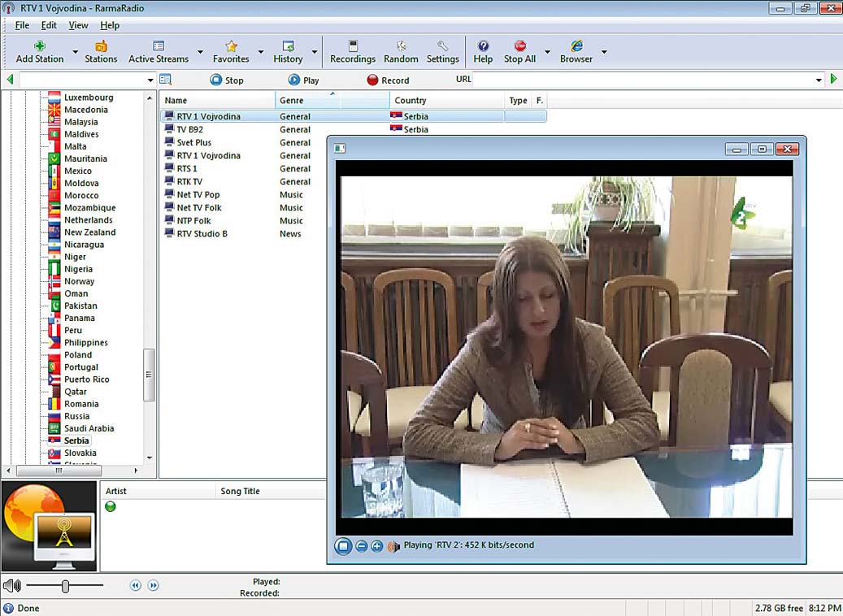The width and height of the screenshot is (843, 616).
Task: Click the country list vertical scrollbar thumb
Action: click(x=149, y=375)
